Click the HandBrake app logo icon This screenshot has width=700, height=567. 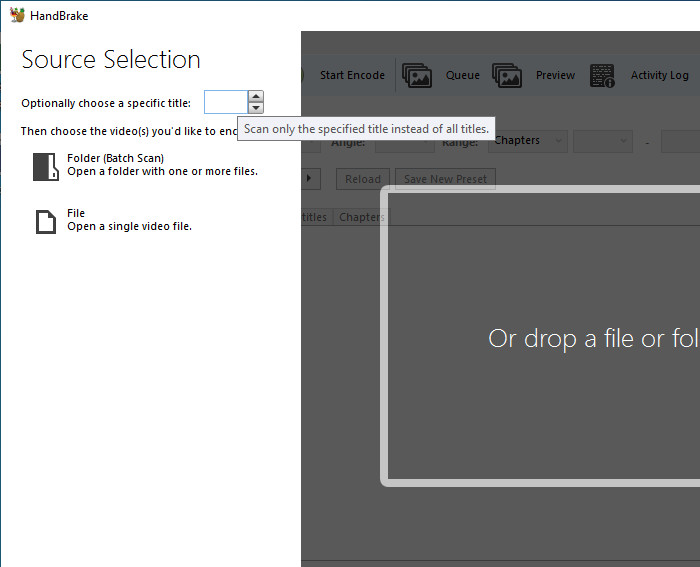(17, 15)
